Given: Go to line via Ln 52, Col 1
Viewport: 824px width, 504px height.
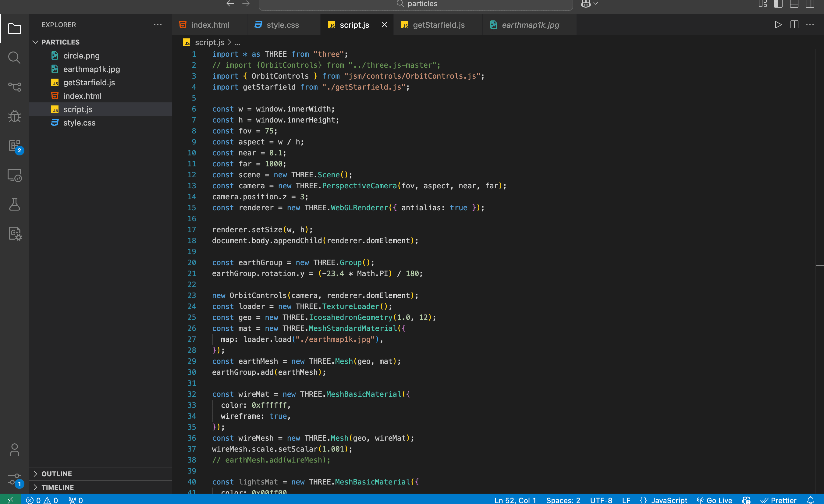Looking at the screenshot, I should (515, 500).
